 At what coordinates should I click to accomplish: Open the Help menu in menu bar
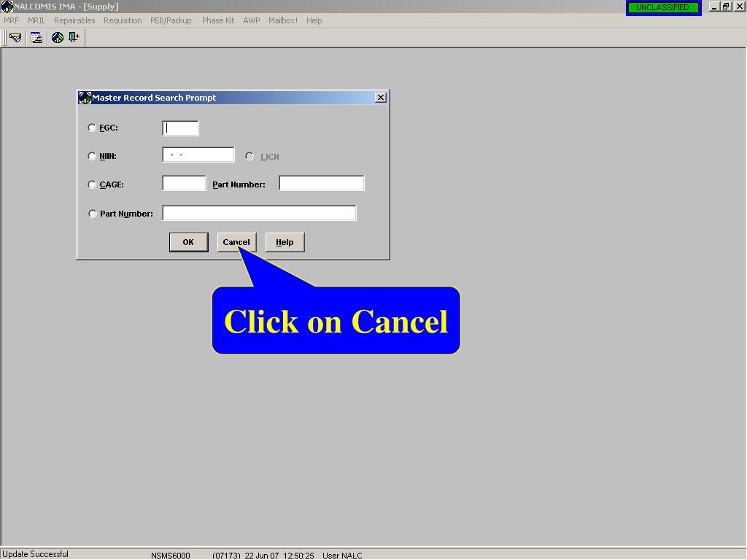(x=314, y=20)
